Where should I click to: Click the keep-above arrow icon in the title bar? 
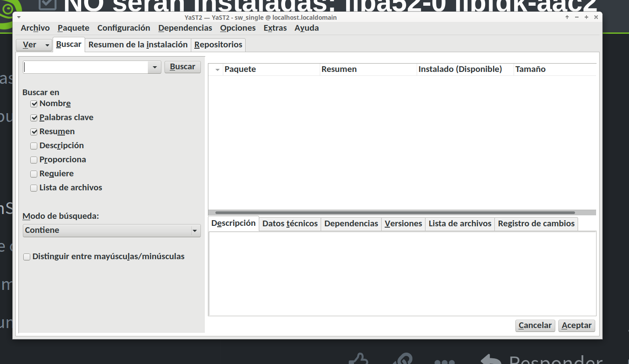point(567,18)
